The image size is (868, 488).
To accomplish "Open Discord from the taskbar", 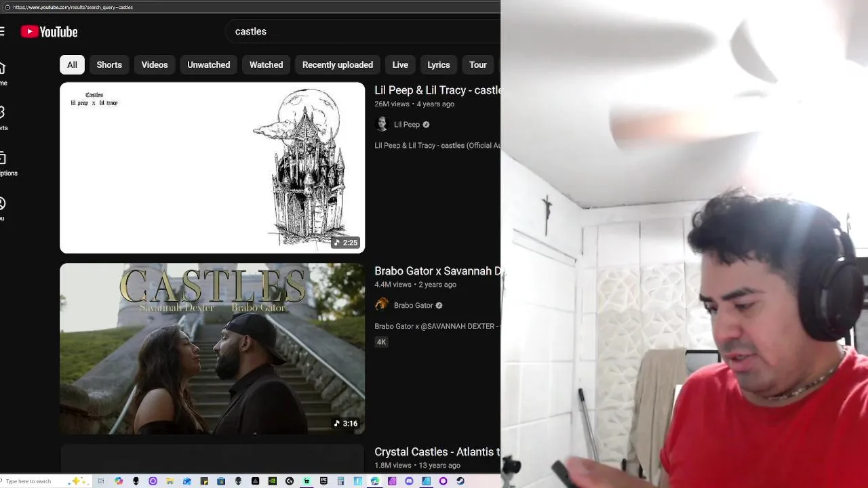I will (409, 481).
